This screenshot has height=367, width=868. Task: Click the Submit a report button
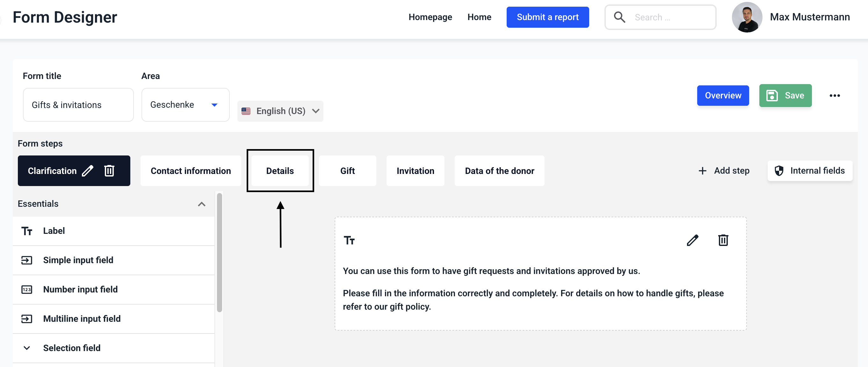pos(547,17)
